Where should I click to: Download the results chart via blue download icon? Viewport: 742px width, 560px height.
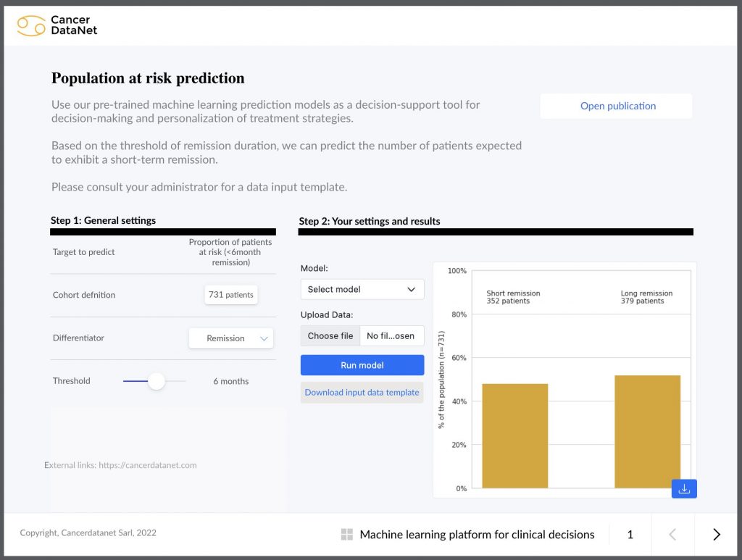pyautogui.click(x=683, y=489)
